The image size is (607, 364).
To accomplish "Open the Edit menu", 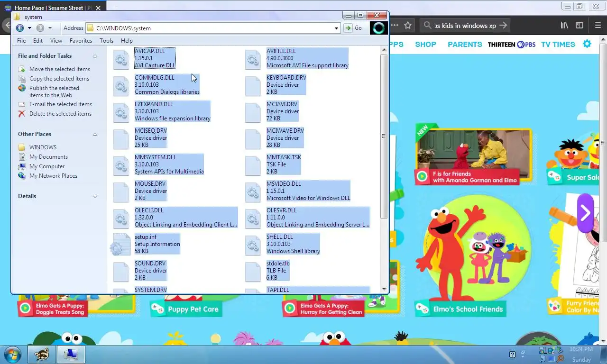I will (x=38, y=41).
